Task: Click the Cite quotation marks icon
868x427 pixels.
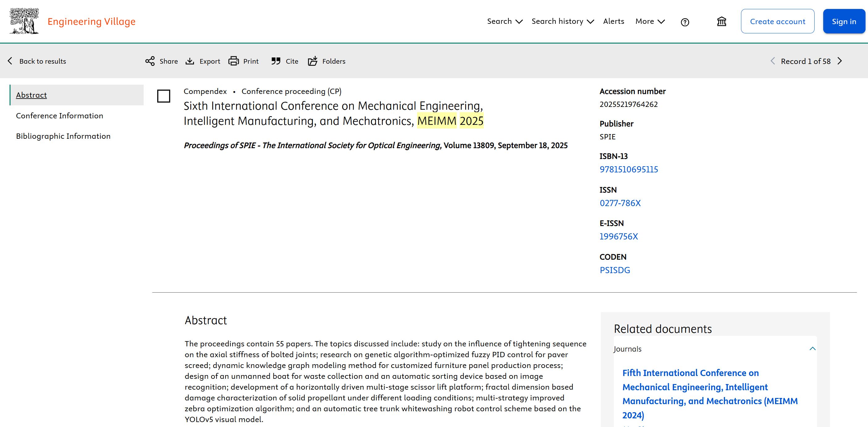Action: pyautogui.click(x=276, y=61)
